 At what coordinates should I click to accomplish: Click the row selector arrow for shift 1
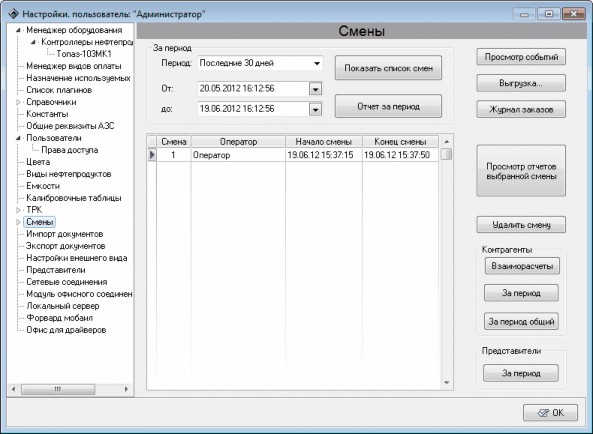152,155
